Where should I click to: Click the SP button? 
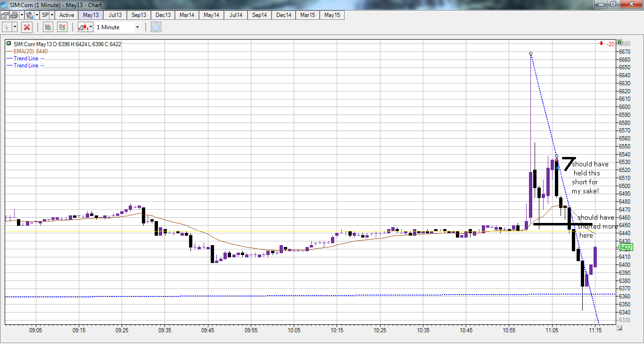pos(45,15)
